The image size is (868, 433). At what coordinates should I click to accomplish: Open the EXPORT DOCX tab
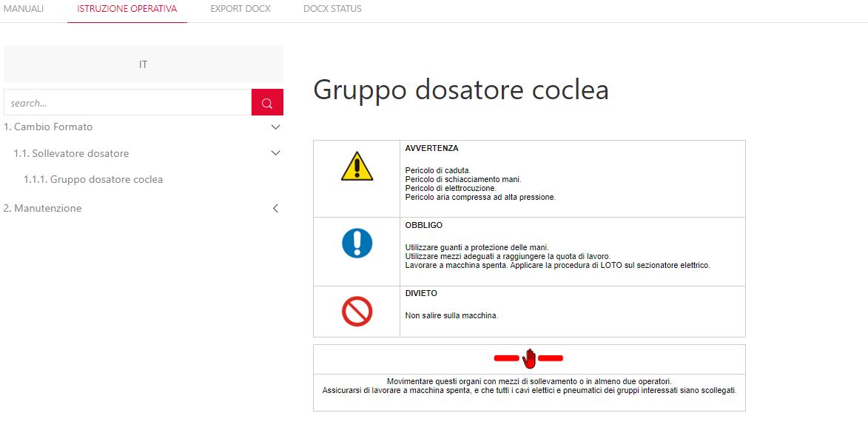click(240, 9)
